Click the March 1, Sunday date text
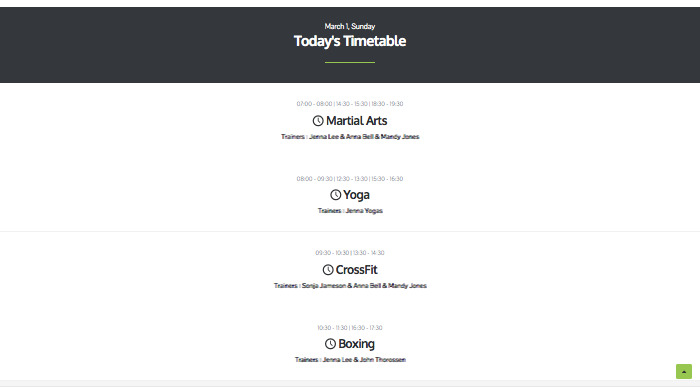Image resolution: width=700 pixels, height=387 pixels. pos(350,26)
